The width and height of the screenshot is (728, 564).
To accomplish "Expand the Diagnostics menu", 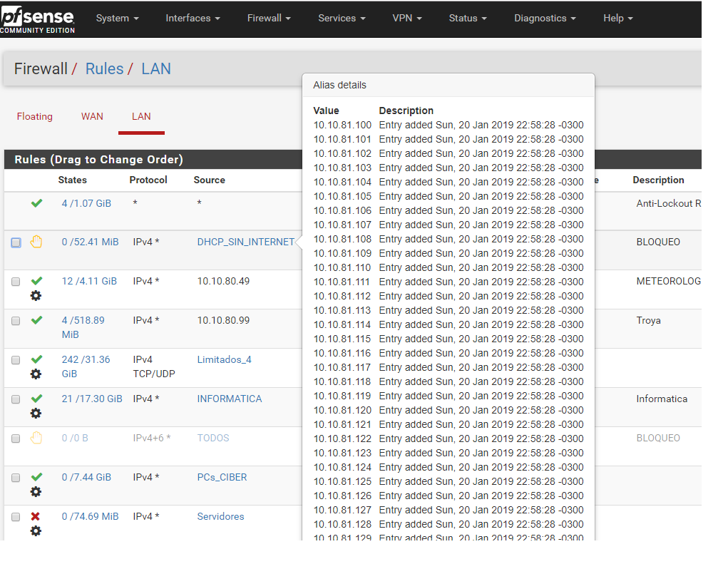I will [545, 19].
